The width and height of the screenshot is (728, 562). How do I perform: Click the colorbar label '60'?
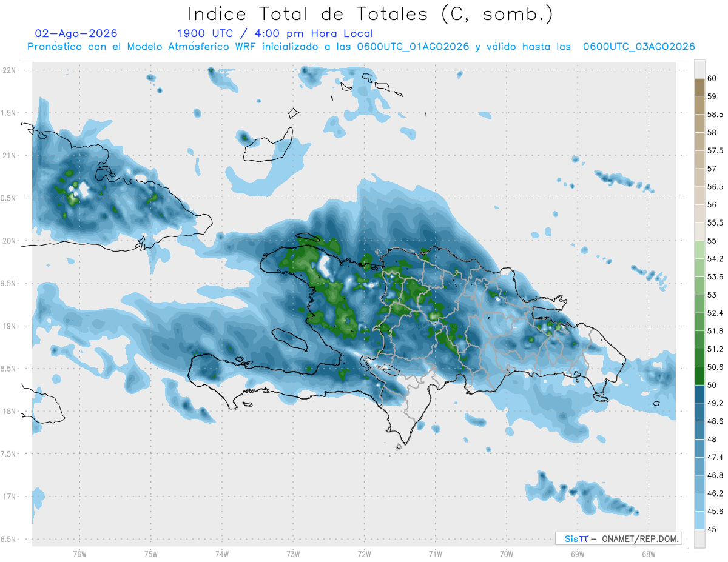coord(712,78)
